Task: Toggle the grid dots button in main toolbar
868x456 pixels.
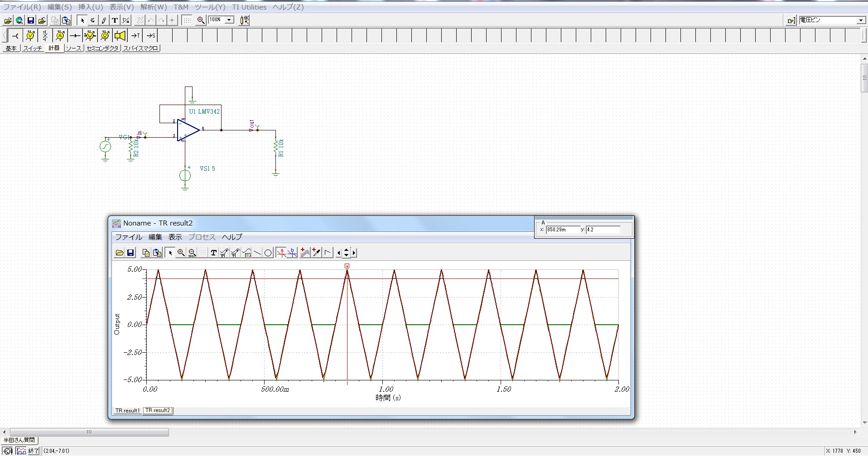Action: (187, 20)
